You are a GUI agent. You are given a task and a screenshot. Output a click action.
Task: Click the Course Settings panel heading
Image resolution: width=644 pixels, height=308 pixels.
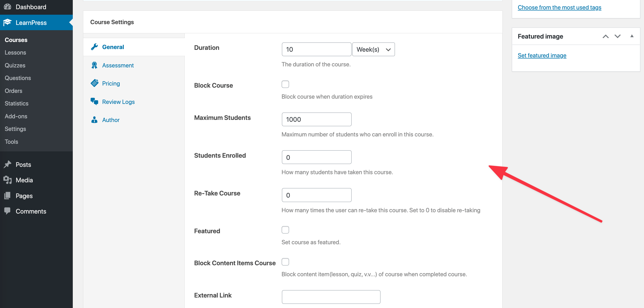click(112, 22)
